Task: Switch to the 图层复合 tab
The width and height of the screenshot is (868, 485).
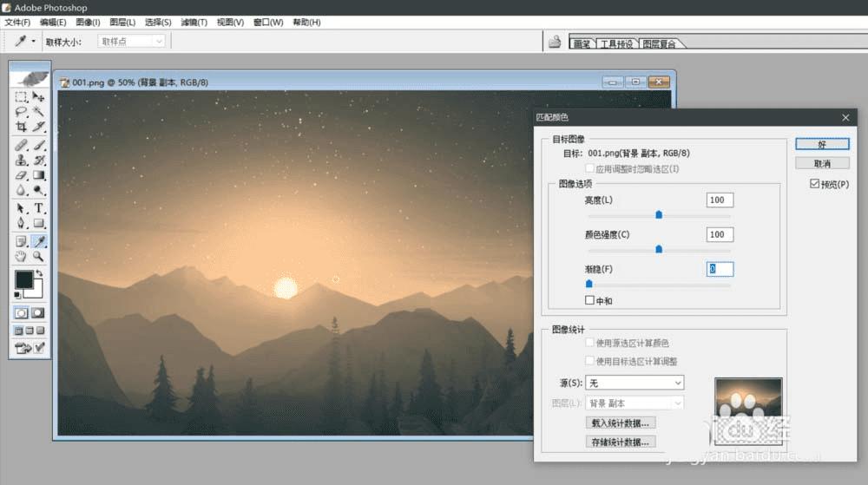Action: pos(659,43)
